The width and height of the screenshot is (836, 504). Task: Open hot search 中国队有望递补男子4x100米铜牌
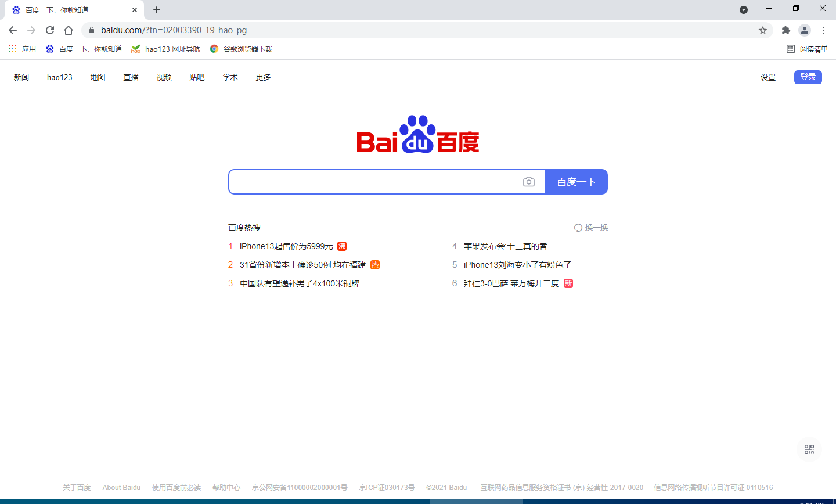pyautogui.click(x=300, y=283)
